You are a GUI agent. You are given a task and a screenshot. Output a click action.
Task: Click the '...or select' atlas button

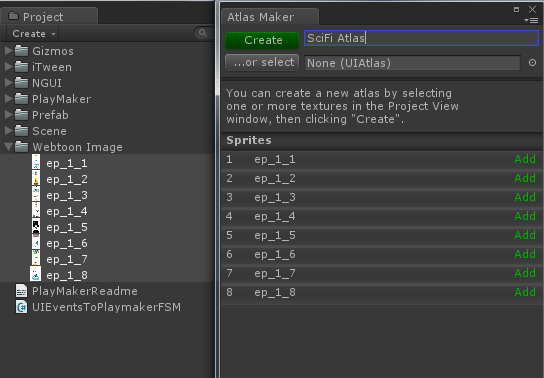pyautogui.click(x=262, y=62)
